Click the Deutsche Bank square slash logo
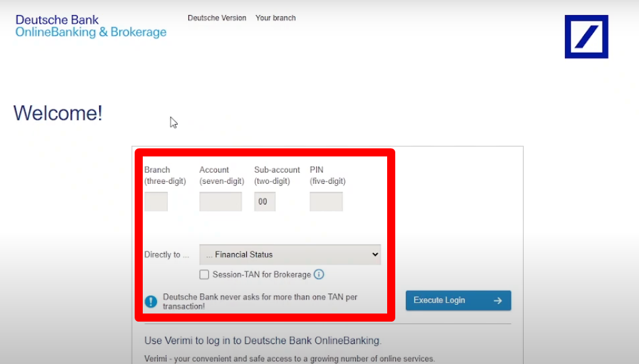The image size is (639, 364). [586, 37]
